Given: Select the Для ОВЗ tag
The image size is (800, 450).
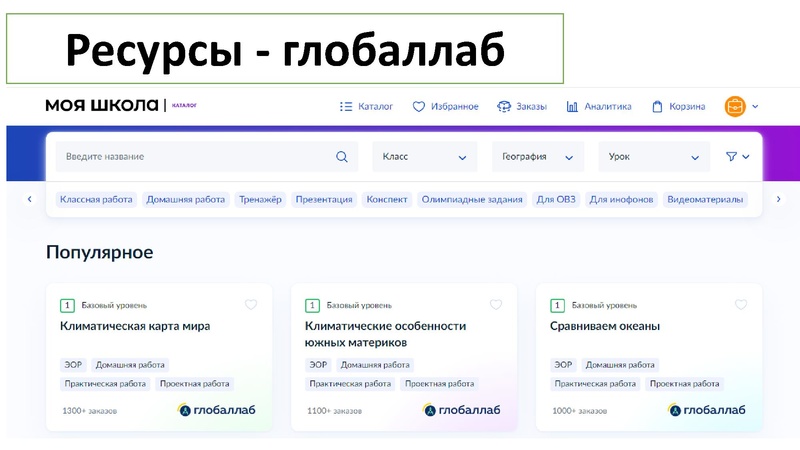Looking at the screenshot, I should [x=556, y=199].
